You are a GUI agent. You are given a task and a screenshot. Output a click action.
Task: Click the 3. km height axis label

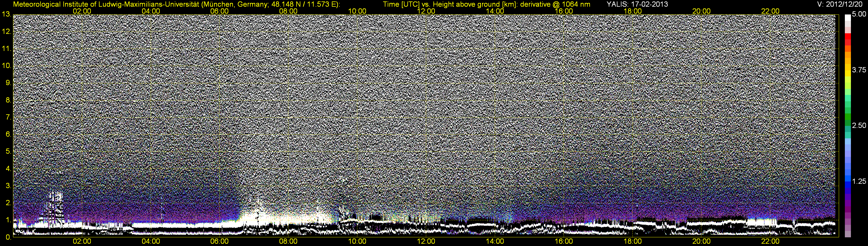[8, 186]
